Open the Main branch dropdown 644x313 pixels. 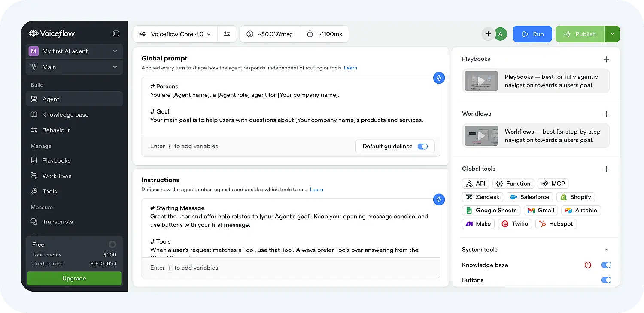(x=74, y=67)
